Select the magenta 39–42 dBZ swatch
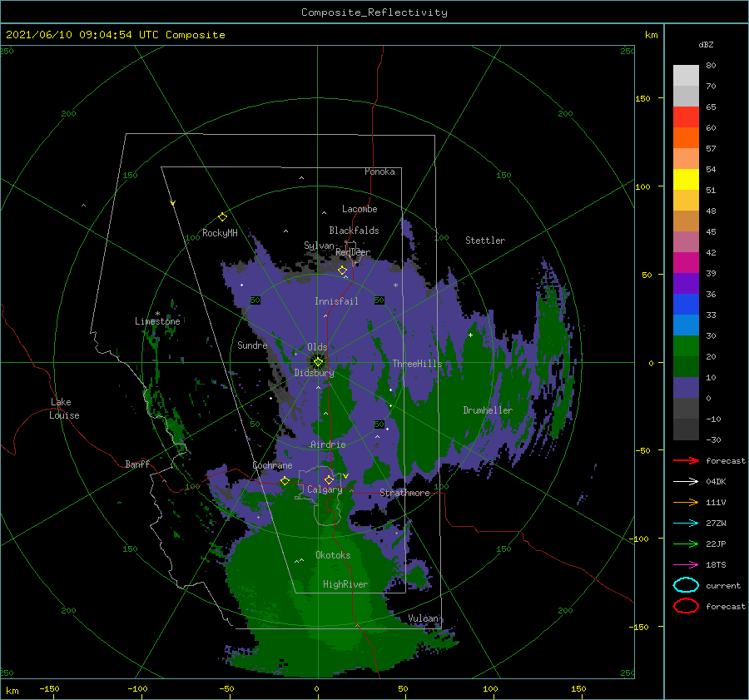This screenshot has width=749, height=700. (686, 263)
